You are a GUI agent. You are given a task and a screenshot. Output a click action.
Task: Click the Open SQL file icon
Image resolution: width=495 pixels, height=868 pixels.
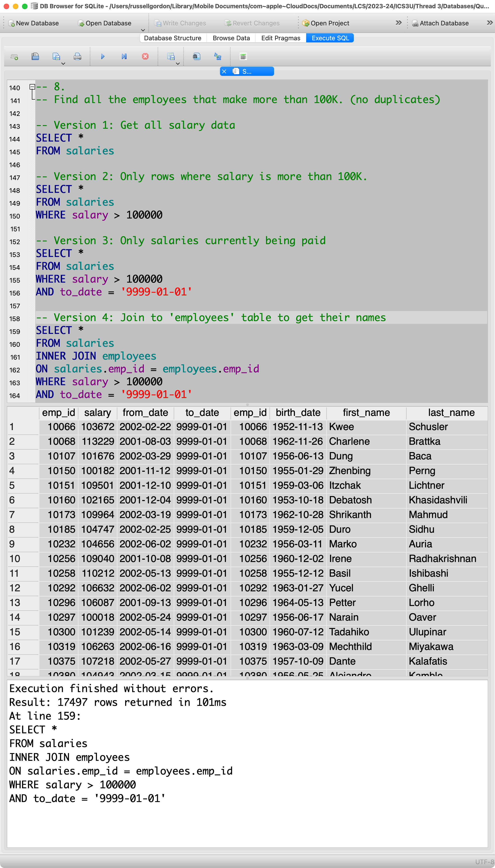tap(35, 57)
